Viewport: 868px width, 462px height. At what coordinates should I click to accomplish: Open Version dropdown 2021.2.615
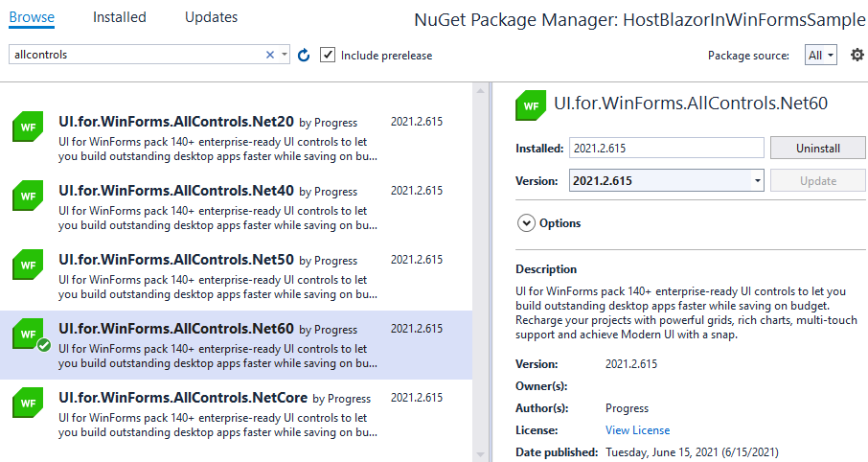coord(667,180)
